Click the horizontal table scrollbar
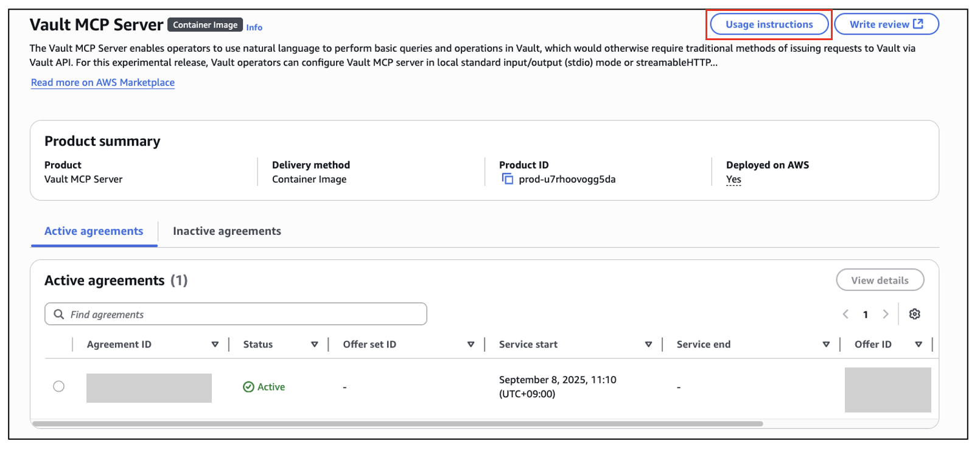Image resolution: width=980 pixels, height=449 pixels. coord(397,423)
